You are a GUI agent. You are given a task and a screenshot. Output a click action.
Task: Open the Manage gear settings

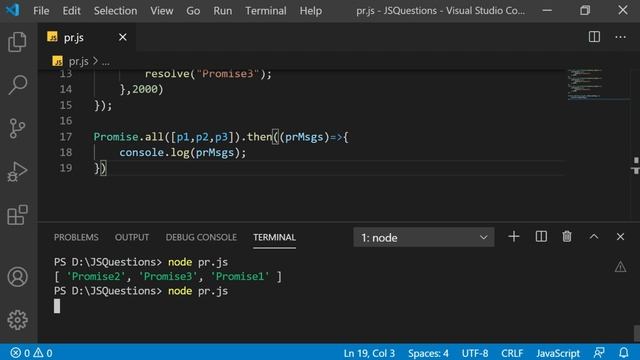17,320
